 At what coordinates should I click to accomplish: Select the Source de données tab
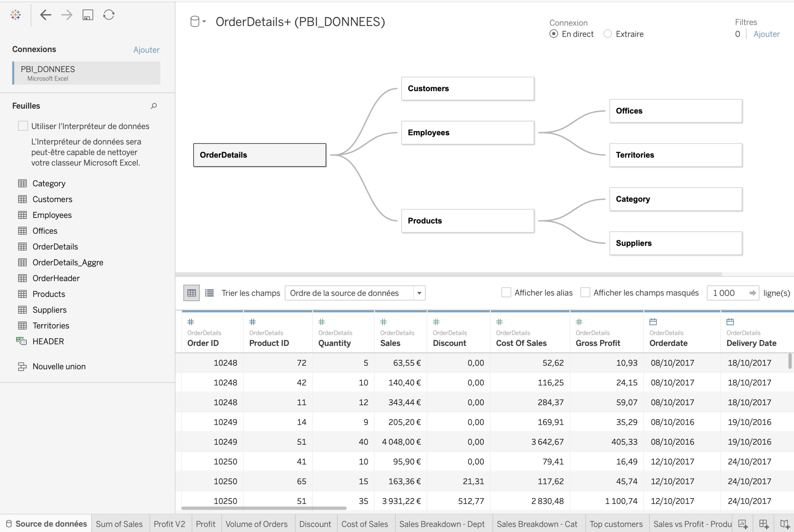click(46, 524)
